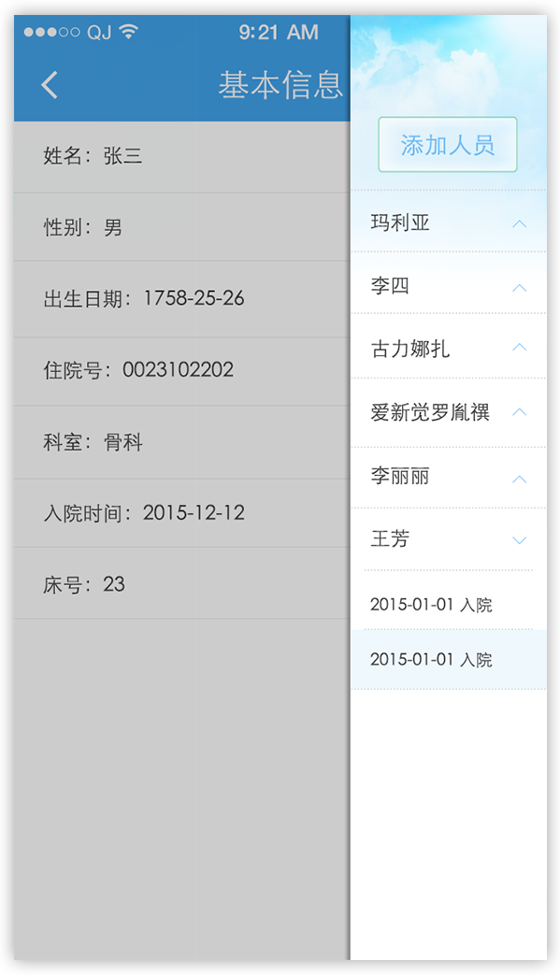Screen dimensions: 560x975
Task: Click the 基本信息 title
Action: tap(280, 84)
